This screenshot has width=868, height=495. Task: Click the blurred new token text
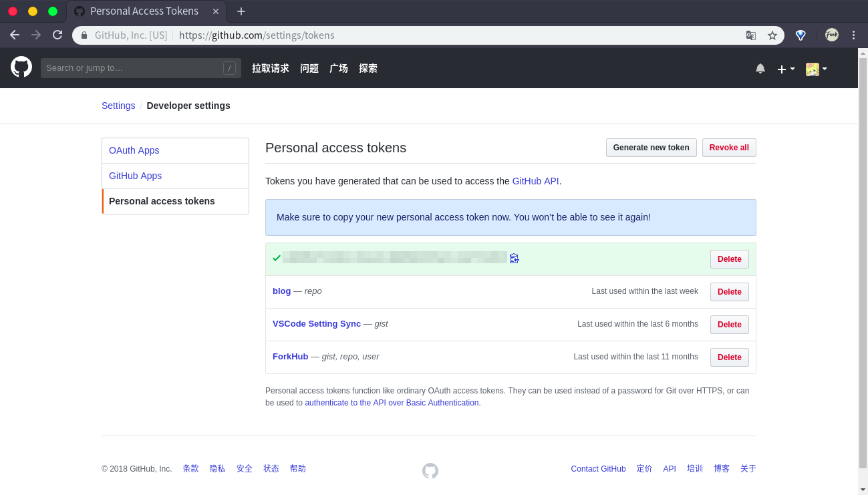point(394,258)
